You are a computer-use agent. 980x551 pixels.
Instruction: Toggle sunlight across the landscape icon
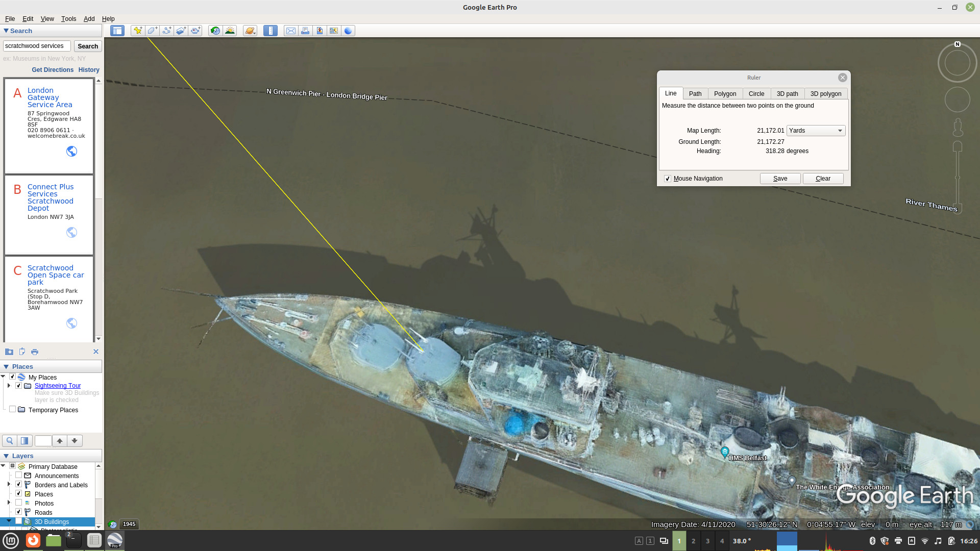coord(230,31)
